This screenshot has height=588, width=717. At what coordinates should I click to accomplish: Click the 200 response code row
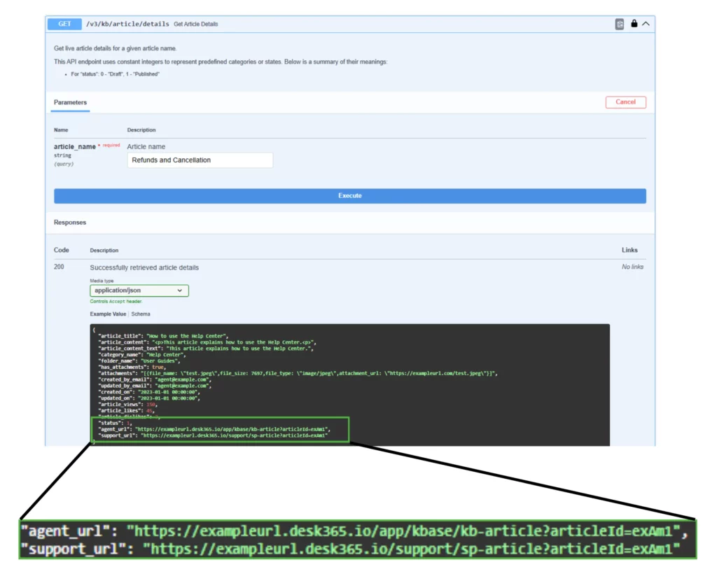60,267
